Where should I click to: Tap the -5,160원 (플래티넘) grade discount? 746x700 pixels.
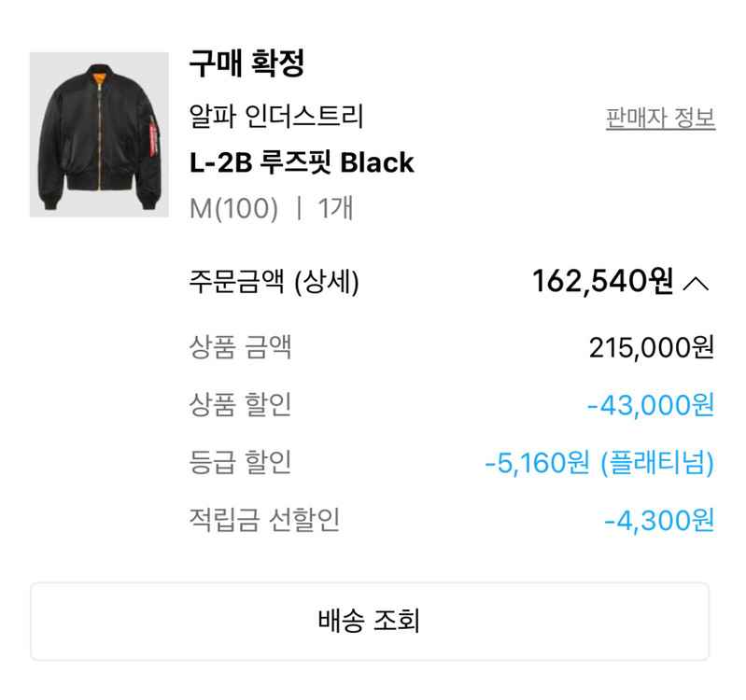point(599,462)
